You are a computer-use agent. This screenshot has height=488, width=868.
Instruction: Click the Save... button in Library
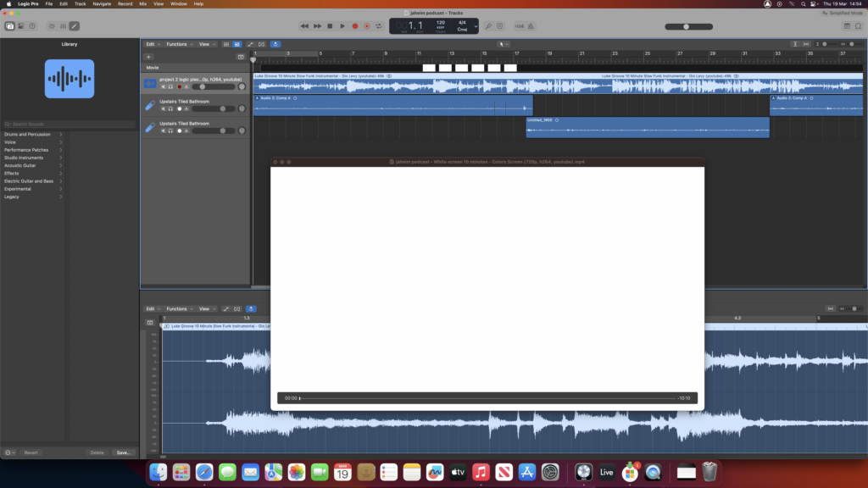pos(123,452)
